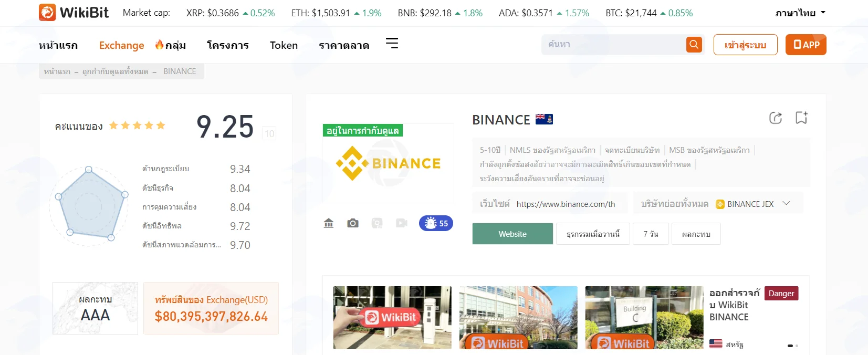Click the overall score 9.25
This screenshot has width=868, height=355.
(x=225, y=127)
